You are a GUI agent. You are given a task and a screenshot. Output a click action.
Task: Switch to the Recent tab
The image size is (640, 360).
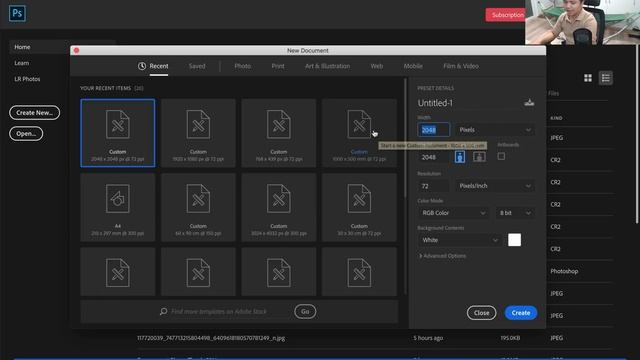click(158, 66)
